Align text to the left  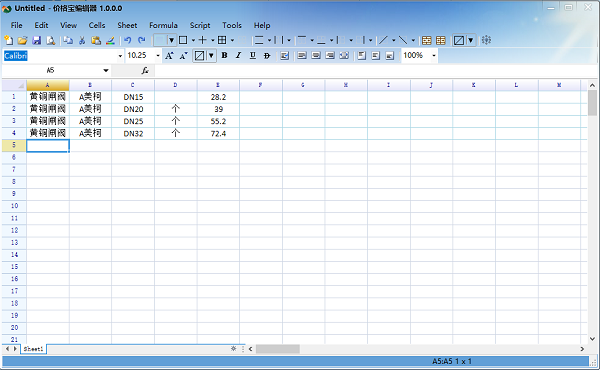click(302, 56)
